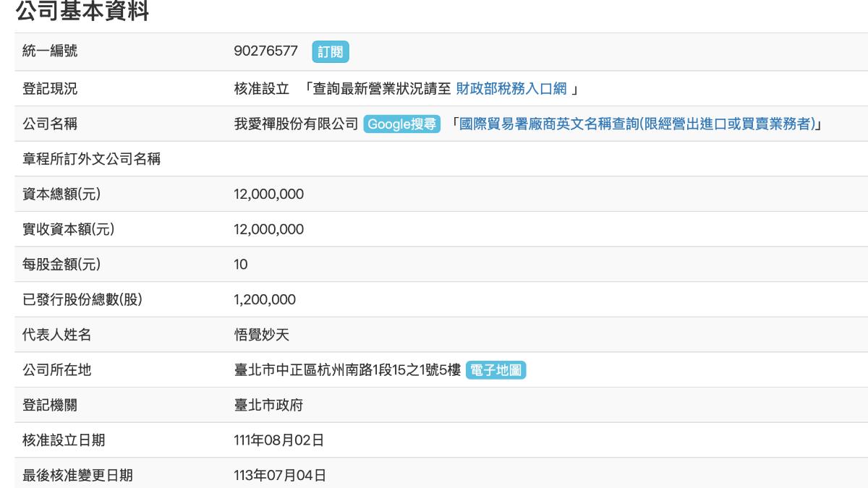
Task: Select the 統一編號 number 90276577
Action: (x=265, y=51)
